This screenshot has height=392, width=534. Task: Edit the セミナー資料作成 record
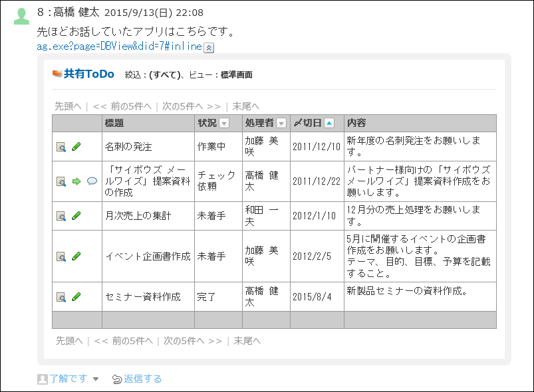click(x=76, y=297)
